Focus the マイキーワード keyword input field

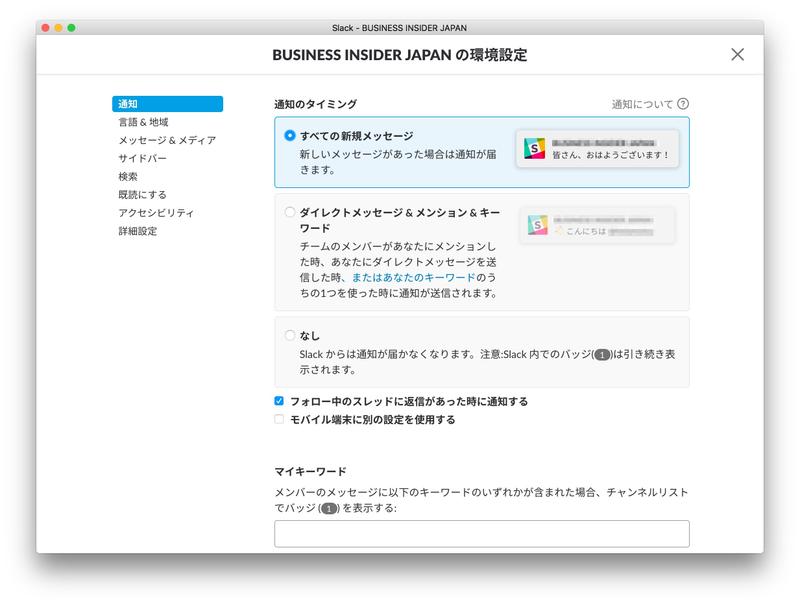[x=482, y=534]
